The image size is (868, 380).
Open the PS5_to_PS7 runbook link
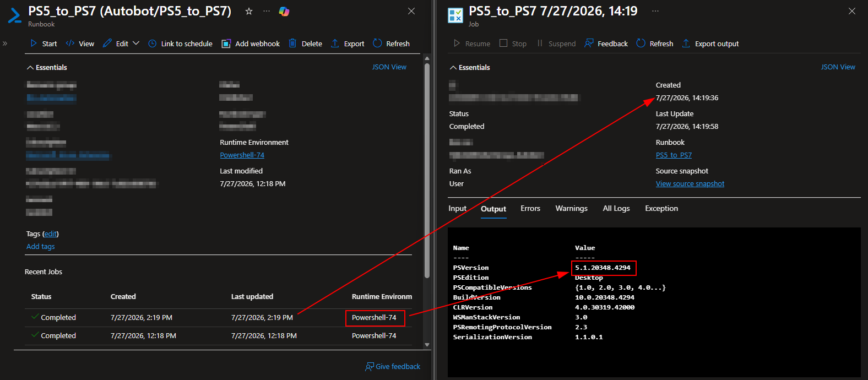[674, 155]
